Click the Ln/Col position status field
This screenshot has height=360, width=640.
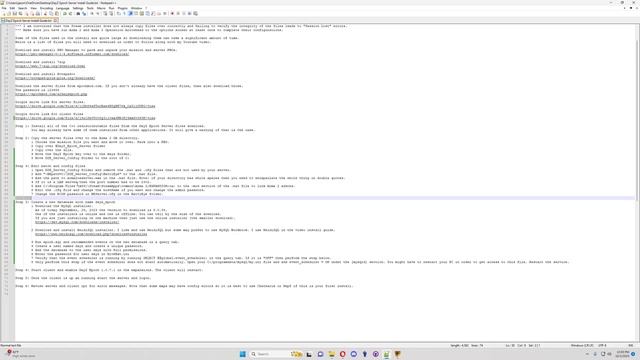(524, 345)
